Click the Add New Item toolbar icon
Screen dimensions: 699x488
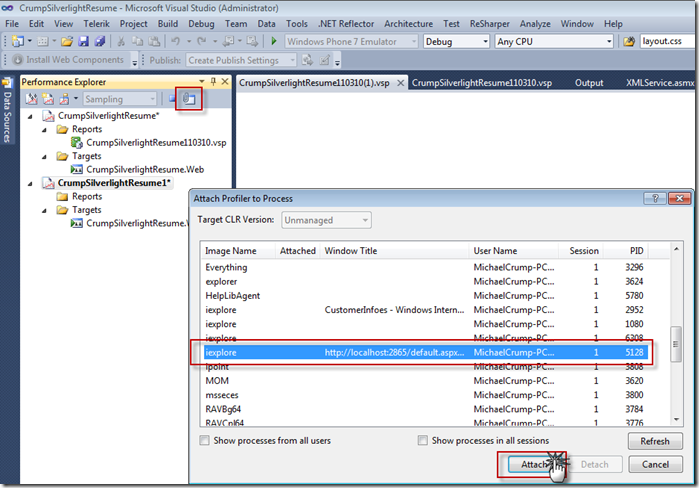(43, 41)
